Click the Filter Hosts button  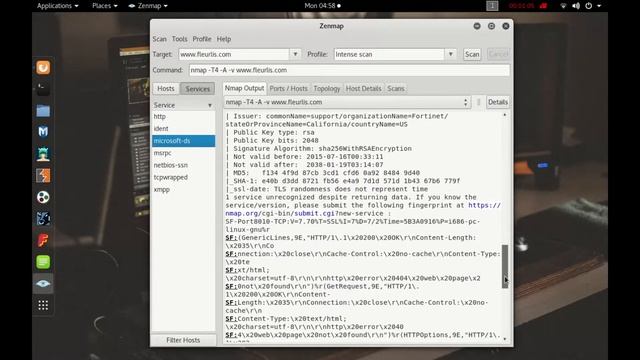coord(183,340)
